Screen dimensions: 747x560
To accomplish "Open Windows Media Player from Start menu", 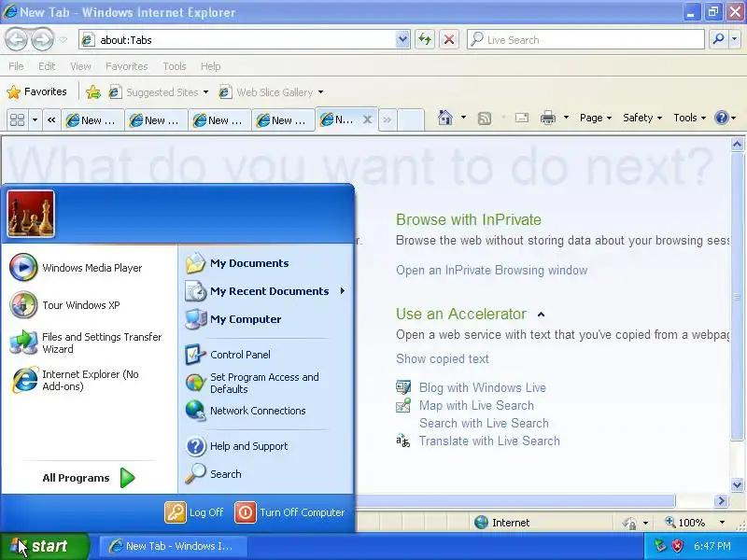I will point(77,268).
